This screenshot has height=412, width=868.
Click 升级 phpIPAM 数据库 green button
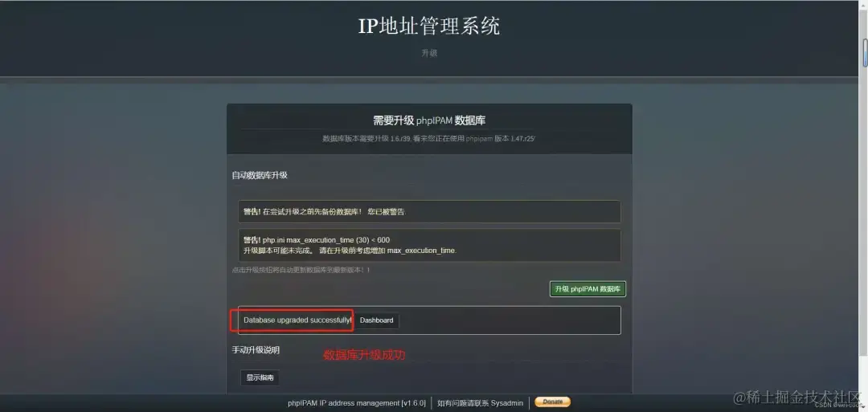coord(588,288)
